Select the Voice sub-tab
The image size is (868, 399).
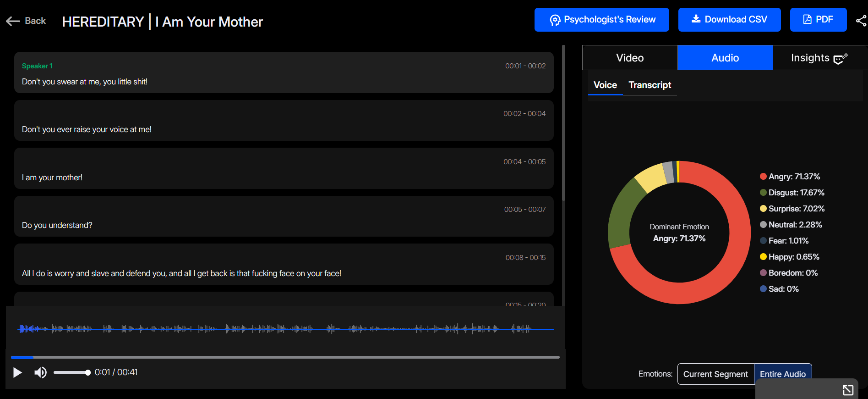[x=605, y=85]
